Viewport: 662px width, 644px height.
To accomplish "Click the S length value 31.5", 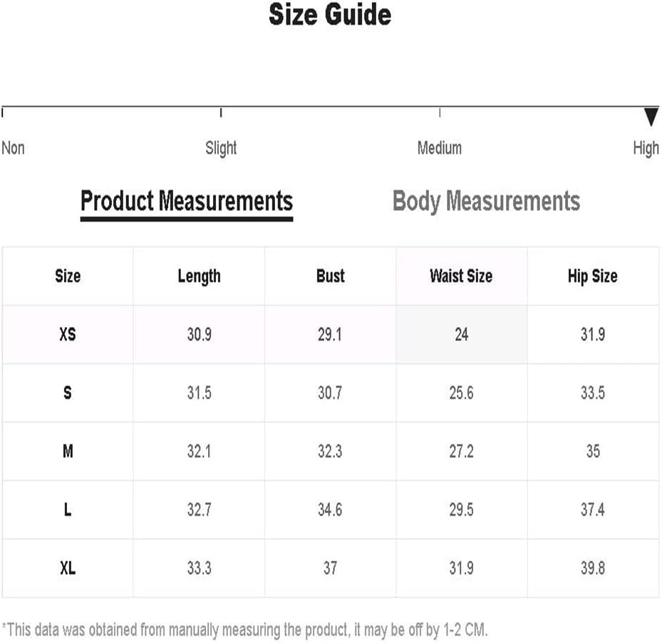I will pyautogui.click(x=200, y=393).
